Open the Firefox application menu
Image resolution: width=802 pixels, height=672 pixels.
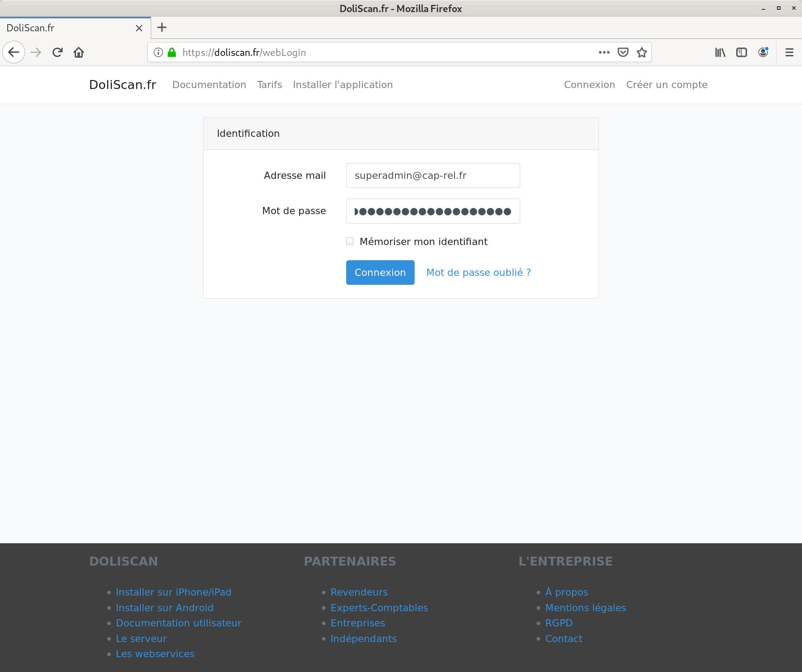point(789,52)
